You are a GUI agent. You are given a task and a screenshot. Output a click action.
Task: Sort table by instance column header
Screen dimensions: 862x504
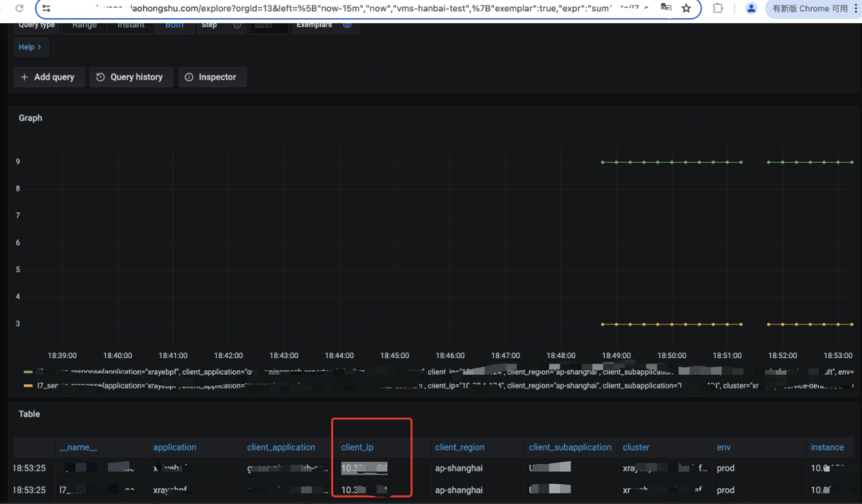click(827, 447)
